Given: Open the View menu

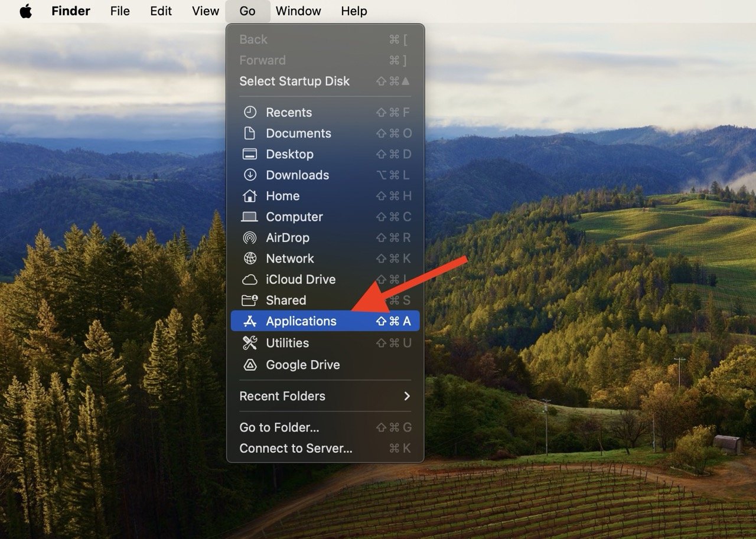Looking at the screenshot, I should point(206,11).
